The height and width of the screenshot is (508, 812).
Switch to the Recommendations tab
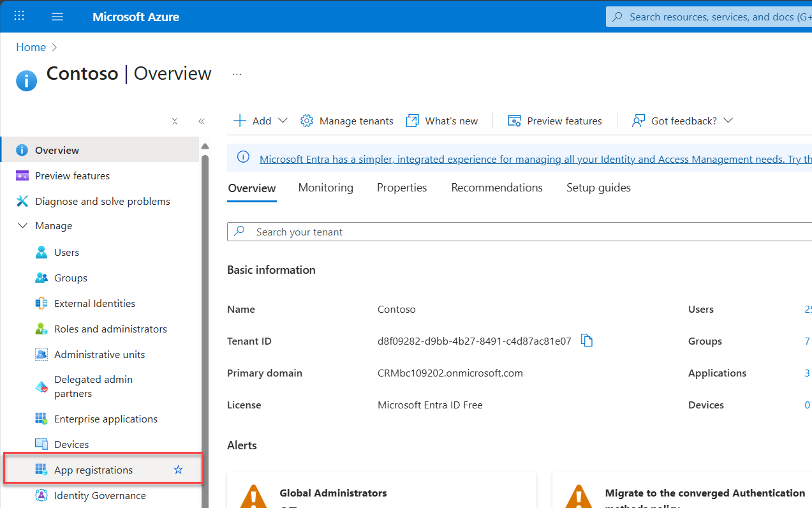point(497,188)
